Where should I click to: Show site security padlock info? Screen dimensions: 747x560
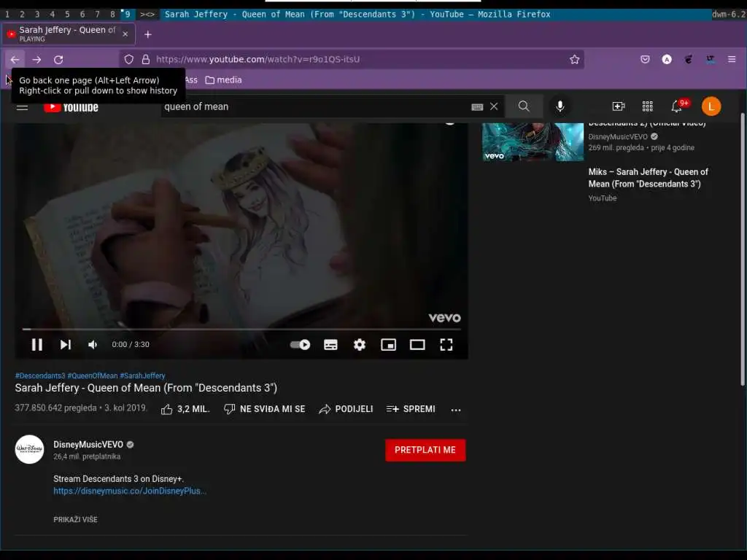pos(146,60)
